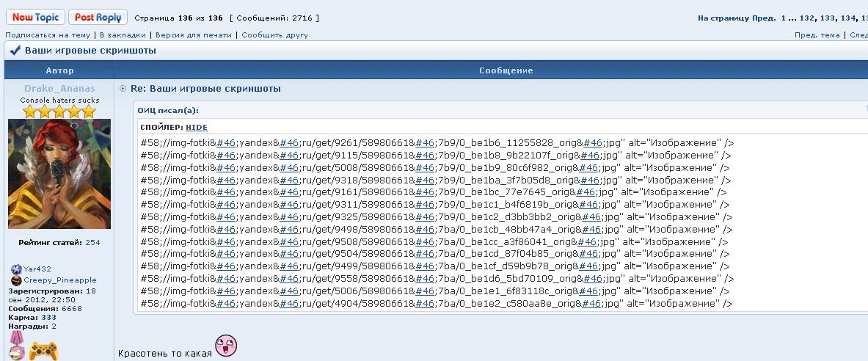
Task: Open the Drake_Ananas username profile link
Action: [59, 89]
